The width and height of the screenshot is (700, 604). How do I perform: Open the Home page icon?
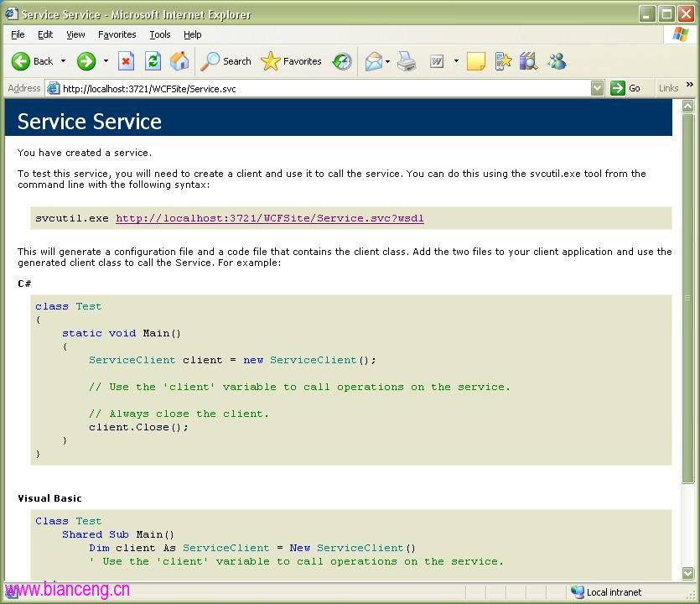coord(179,61)
